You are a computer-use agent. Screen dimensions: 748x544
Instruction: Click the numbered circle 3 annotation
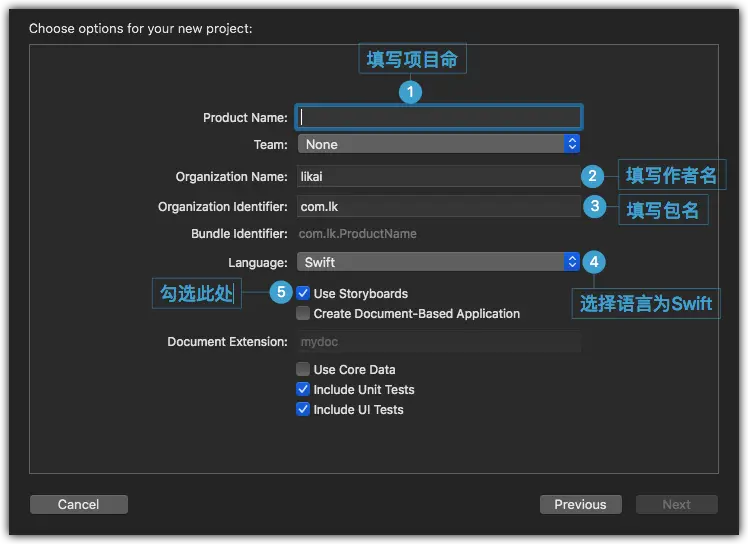click(594, 207)
